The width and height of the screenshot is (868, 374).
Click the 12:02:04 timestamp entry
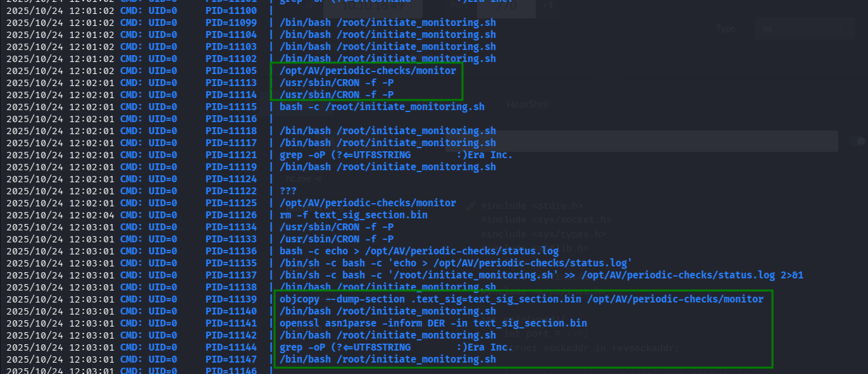click(60, 215)
